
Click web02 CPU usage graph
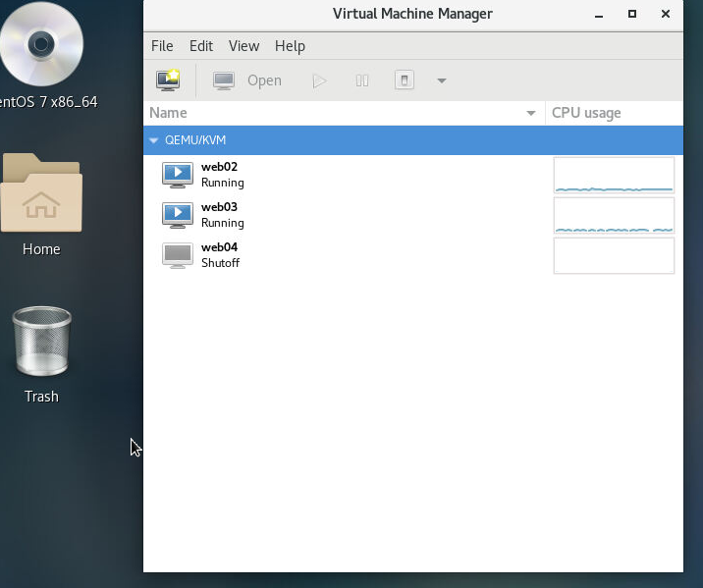(x=614, y=176)
